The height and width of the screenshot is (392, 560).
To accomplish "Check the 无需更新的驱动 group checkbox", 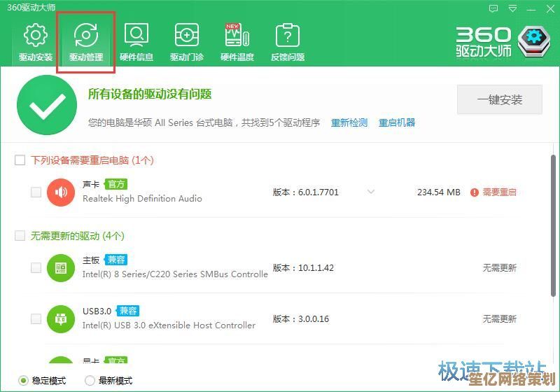I will [20, 236].
